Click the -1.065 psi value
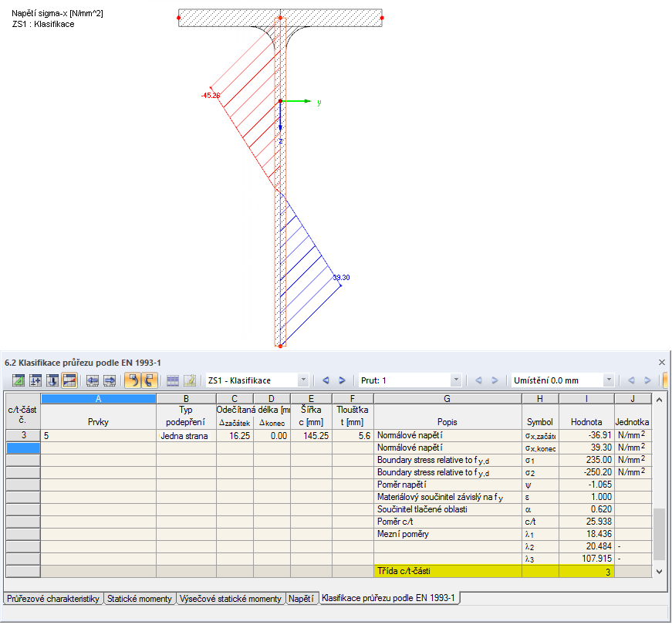 [586, 485]
